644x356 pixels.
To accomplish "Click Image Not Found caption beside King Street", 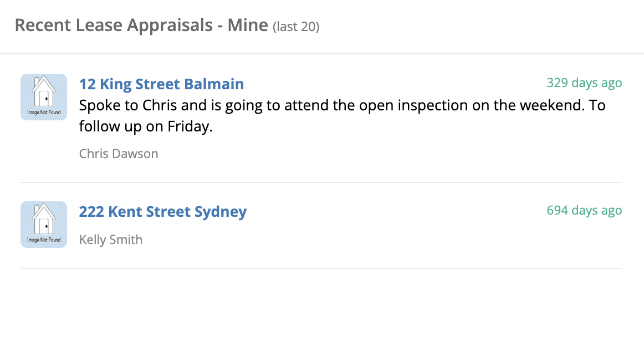I will 44,112.
